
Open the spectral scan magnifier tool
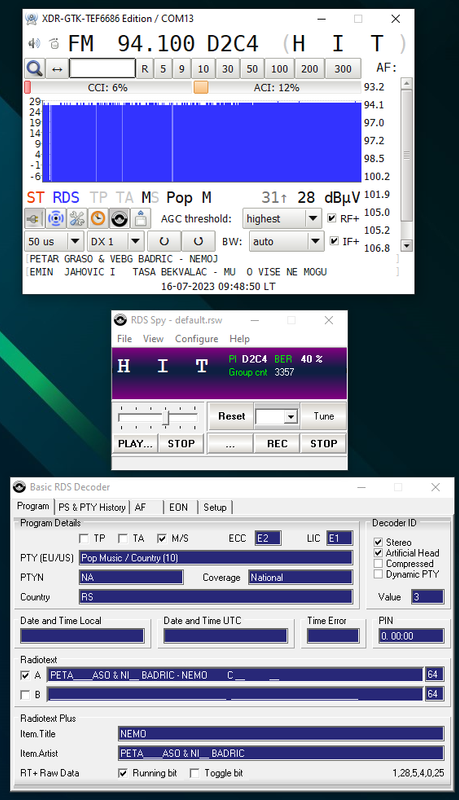coord(35,68)
